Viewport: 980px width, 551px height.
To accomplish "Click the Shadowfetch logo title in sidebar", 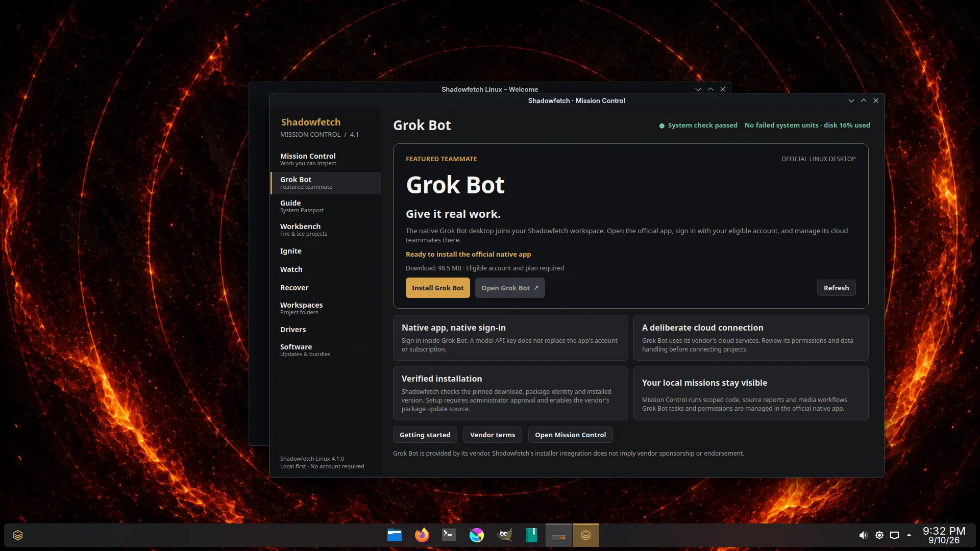I will (310, 122).
